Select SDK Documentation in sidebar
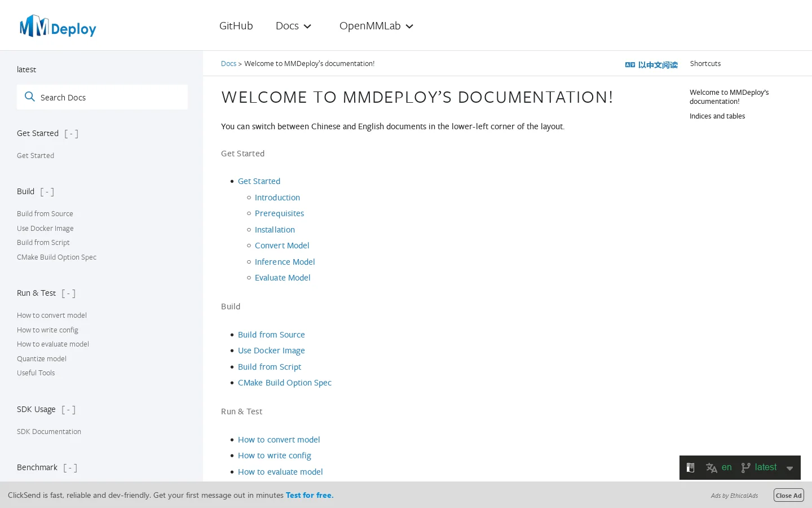This screenshot has width=812, height=508. [x=49, y=432]
